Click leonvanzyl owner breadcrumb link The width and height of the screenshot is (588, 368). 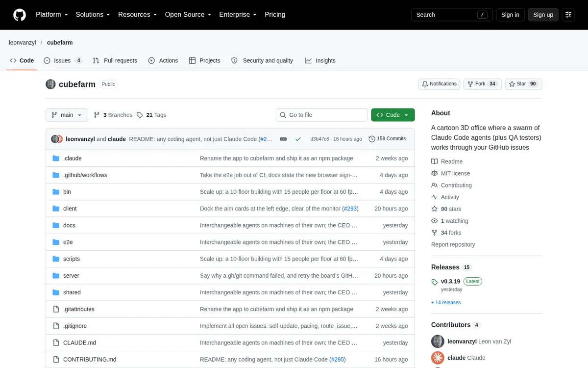[x=23, y=43]
